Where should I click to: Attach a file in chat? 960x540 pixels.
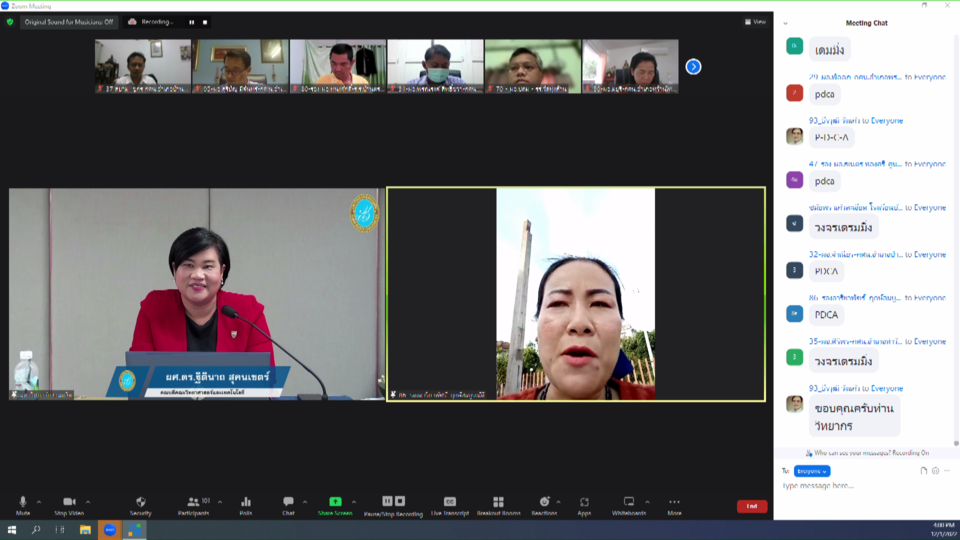(923, 471)
